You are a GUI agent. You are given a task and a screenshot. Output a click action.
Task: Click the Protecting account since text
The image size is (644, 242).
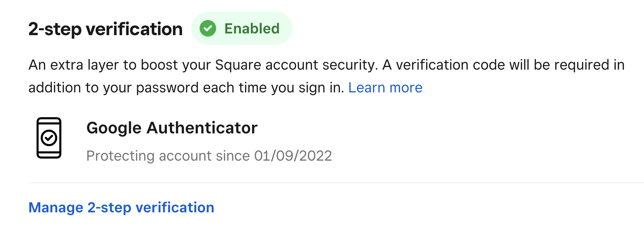click(x=168, y=156)
